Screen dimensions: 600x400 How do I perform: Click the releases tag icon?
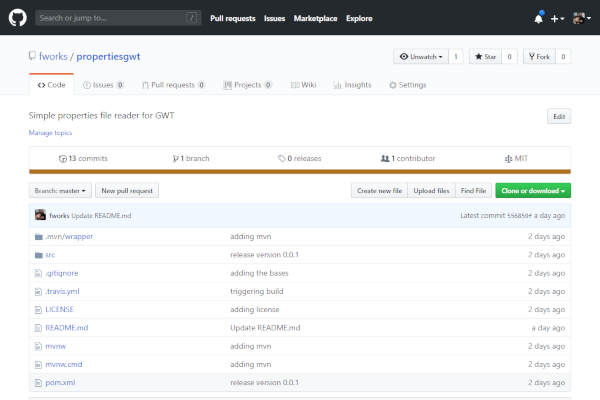282,158
